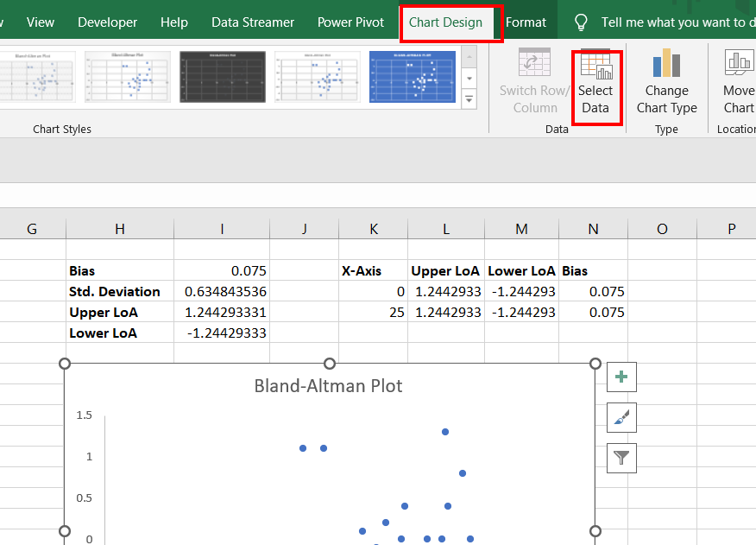The image size is (756, 545).
Task: Click the Switch Row/Column icon
Action: pos(534,63)
